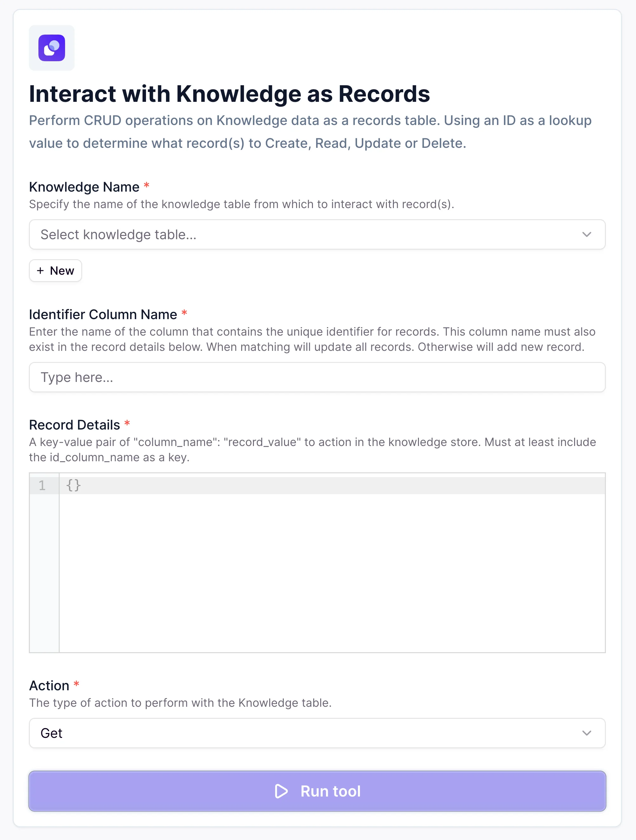
Task: Click line number 1 in the editor gutter
Action: pos(43,485)
